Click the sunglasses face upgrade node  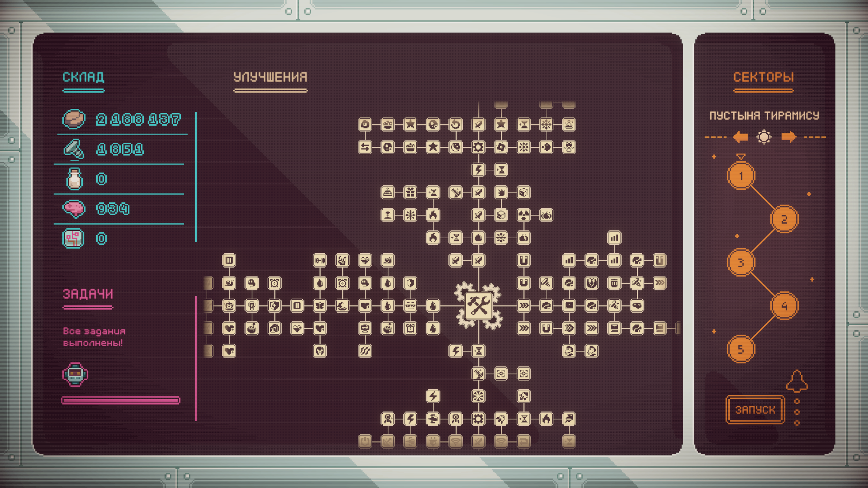410,306
